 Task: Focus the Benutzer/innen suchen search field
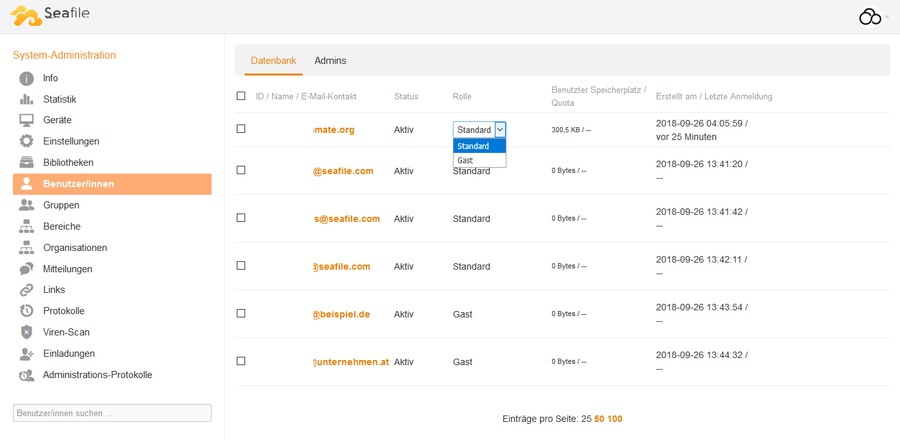click(112, 413)
